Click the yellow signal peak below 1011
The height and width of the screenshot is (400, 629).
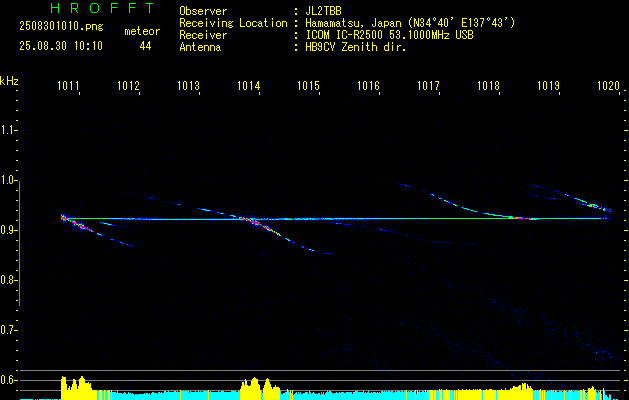pyautogui.click(x=78, y=386)
